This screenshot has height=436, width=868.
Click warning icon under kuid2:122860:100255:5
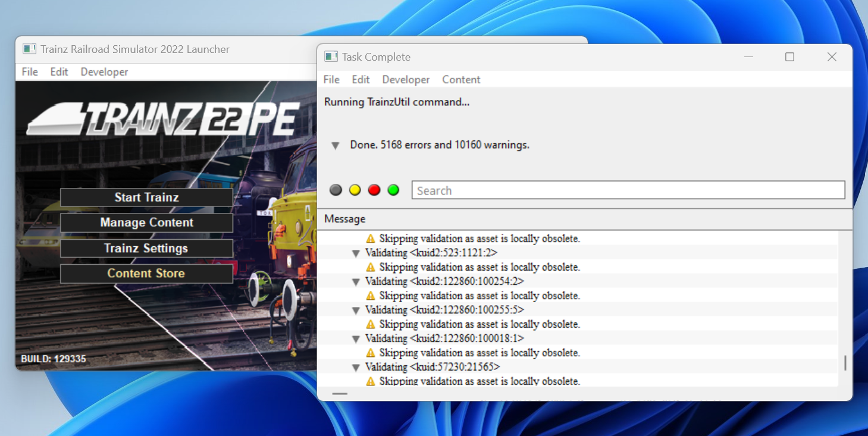click(370, 324)
